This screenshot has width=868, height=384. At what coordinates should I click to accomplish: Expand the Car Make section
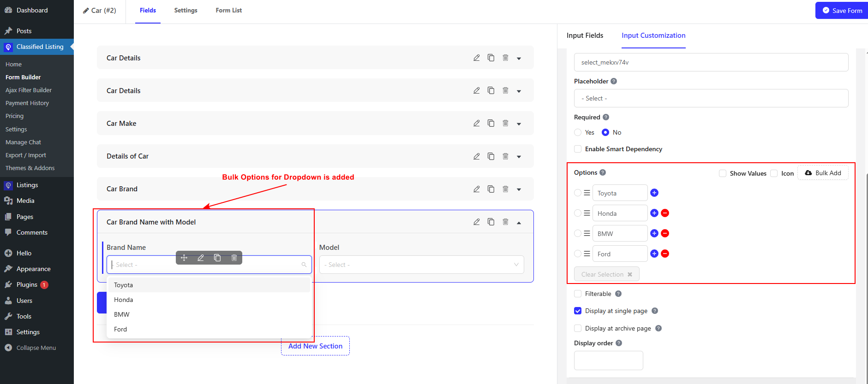coord(519,124)
